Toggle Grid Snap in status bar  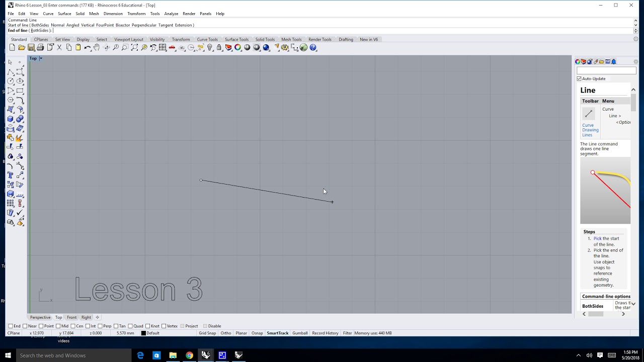coord(207,333)
